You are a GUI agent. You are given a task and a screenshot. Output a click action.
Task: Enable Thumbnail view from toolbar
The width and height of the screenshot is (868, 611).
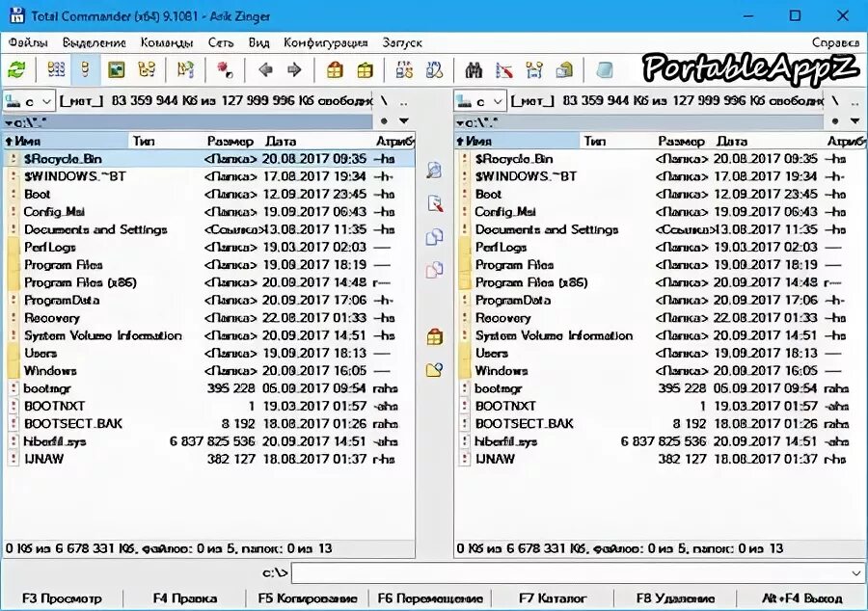point(117,69)
